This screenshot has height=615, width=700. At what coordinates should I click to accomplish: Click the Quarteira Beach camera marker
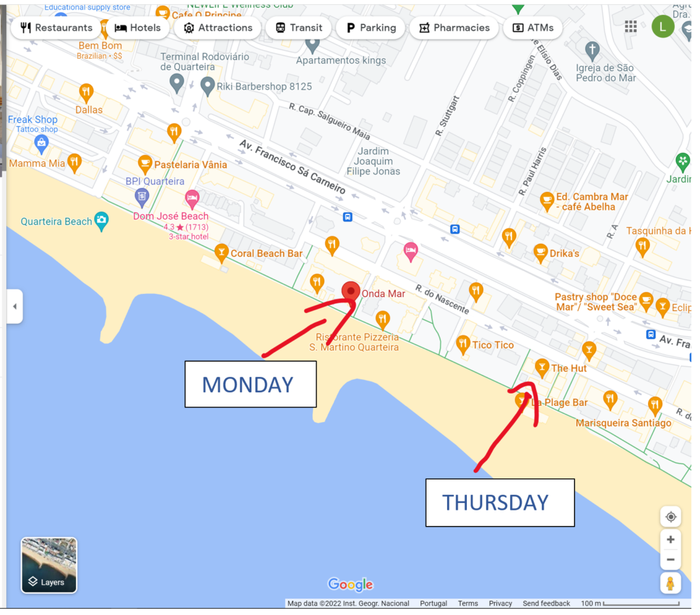[x=102, y=221]
